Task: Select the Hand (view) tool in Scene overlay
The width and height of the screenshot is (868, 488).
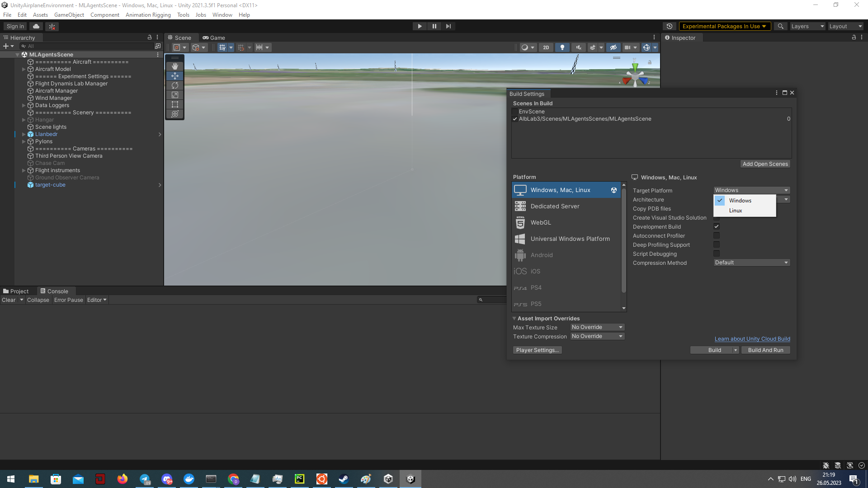Action: point(175,66)
